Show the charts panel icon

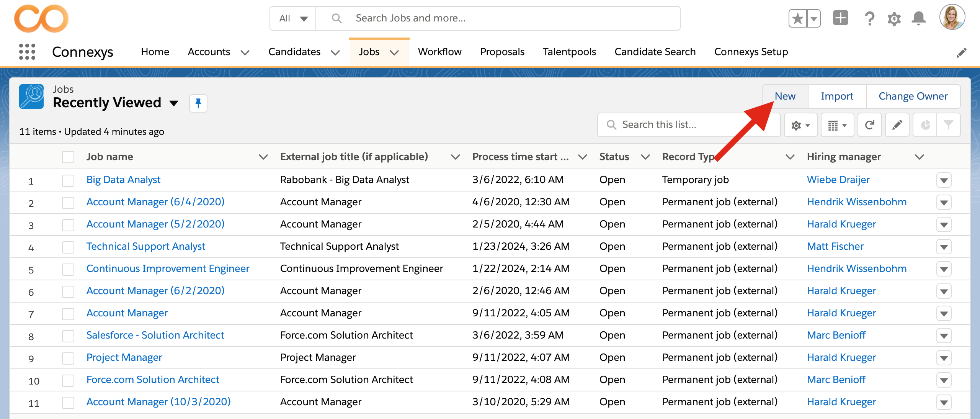tap(925, 125)
